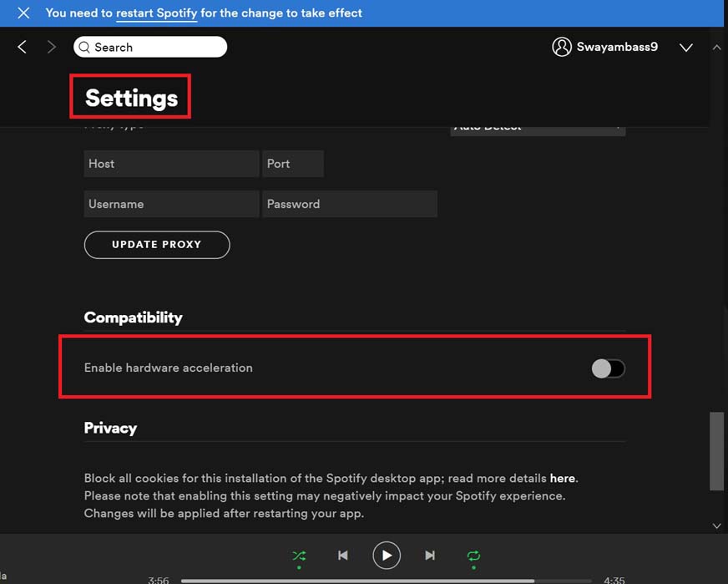Click the Compatibility section heading

tap(134, 317)
